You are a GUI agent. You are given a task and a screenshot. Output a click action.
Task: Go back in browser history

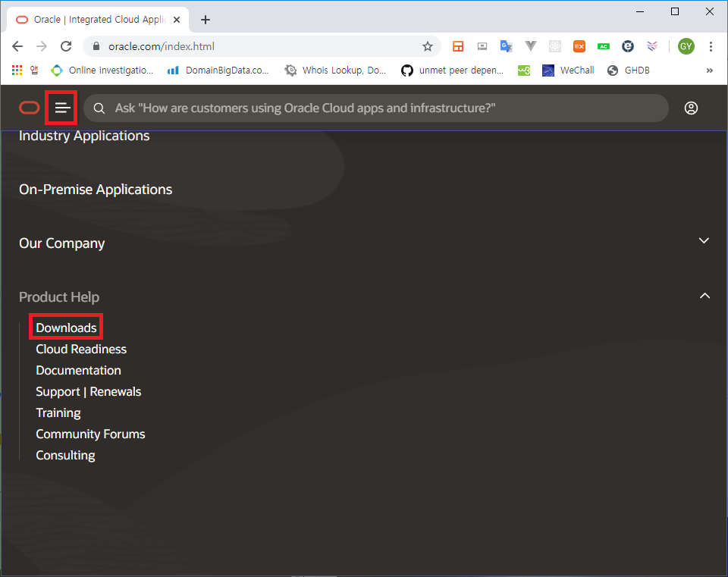pos(17,46)
